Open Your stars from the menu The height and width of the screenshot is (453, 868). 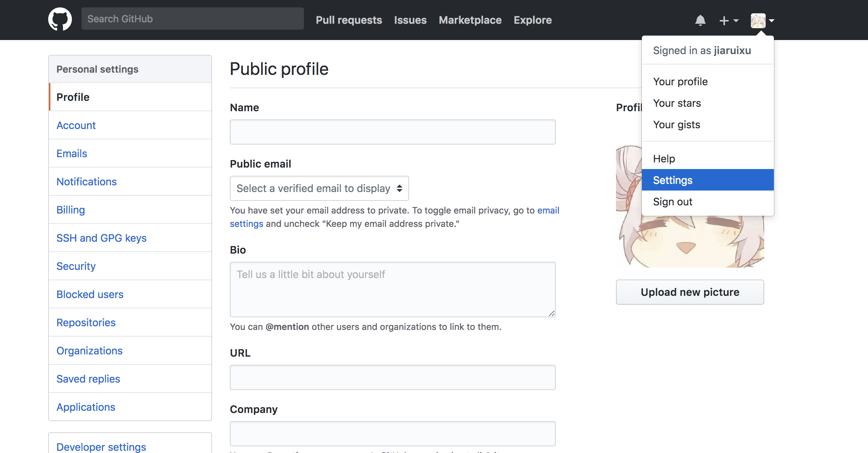tap(708, 103)
